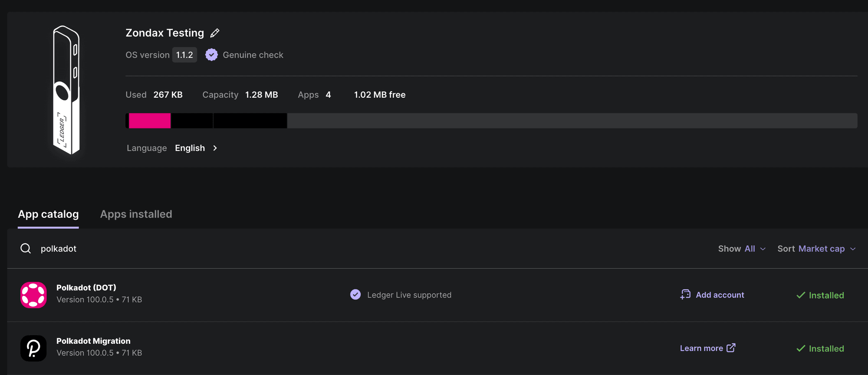Switch to the App catalog tab
Viewport: 868px width, 375px height.
coord(48,214)
